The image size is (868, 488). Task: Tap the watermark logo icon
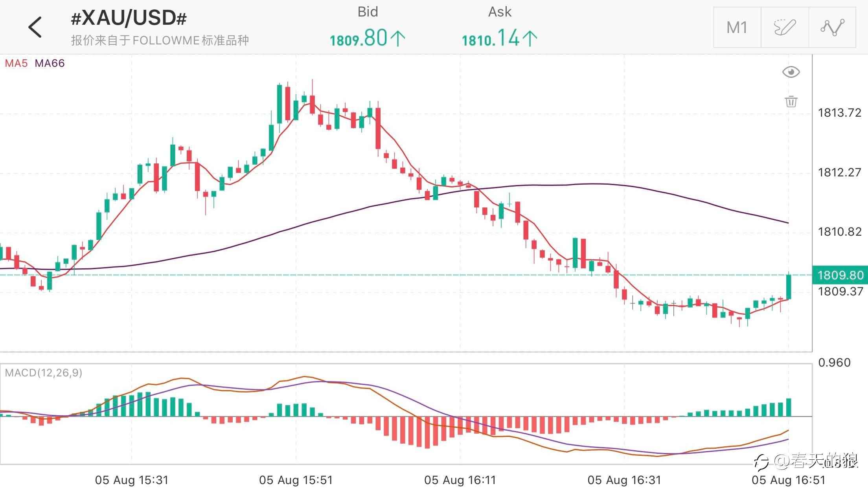(762, 462)
